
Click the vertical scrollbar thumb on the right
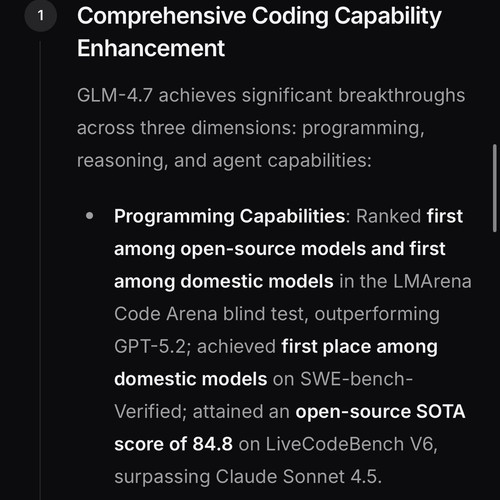click(495, 188)
